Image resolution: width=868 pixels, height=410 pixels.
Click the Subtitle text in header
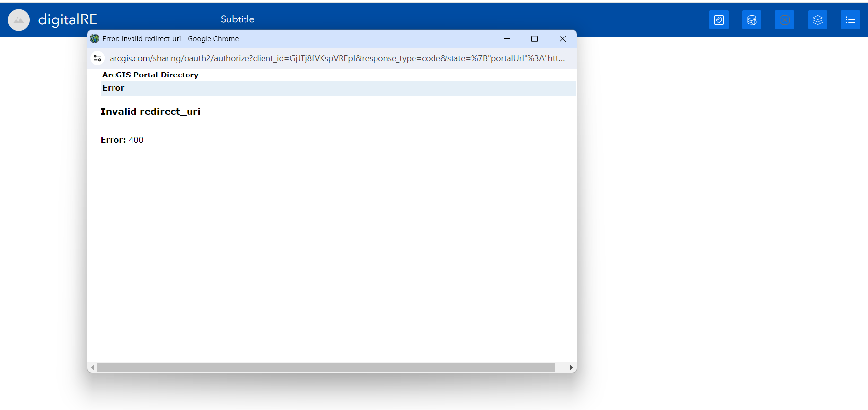click(237, 19)
